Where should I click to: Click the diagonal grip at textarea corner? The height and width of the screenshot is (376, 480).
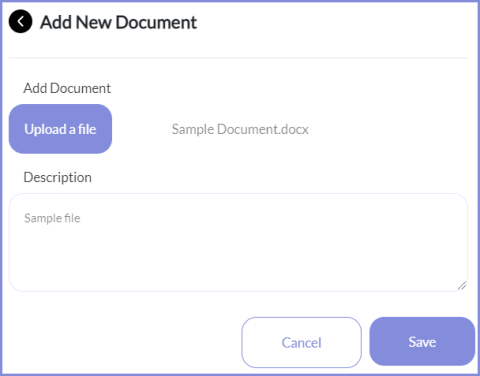click(x=462, y=285)
